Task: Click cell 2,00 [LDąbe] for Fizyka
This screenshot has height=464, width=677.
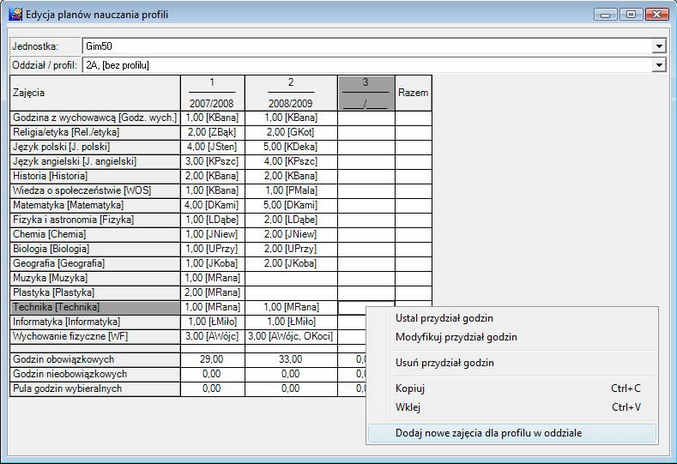Action: [x=291, y=220]
